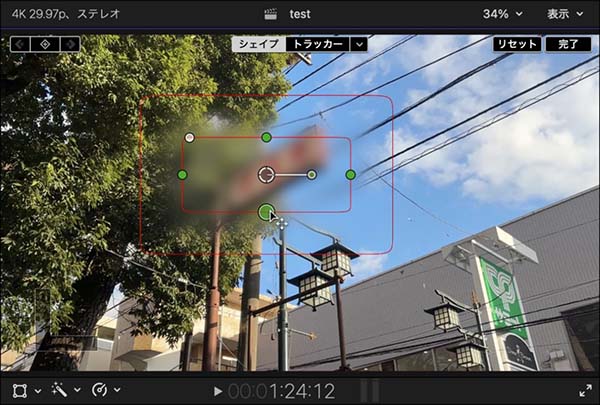Image resolution: width=600 pixels, height=405 pixels.
Task: Open the Transform tool options chevron
Action: (37, 390)
